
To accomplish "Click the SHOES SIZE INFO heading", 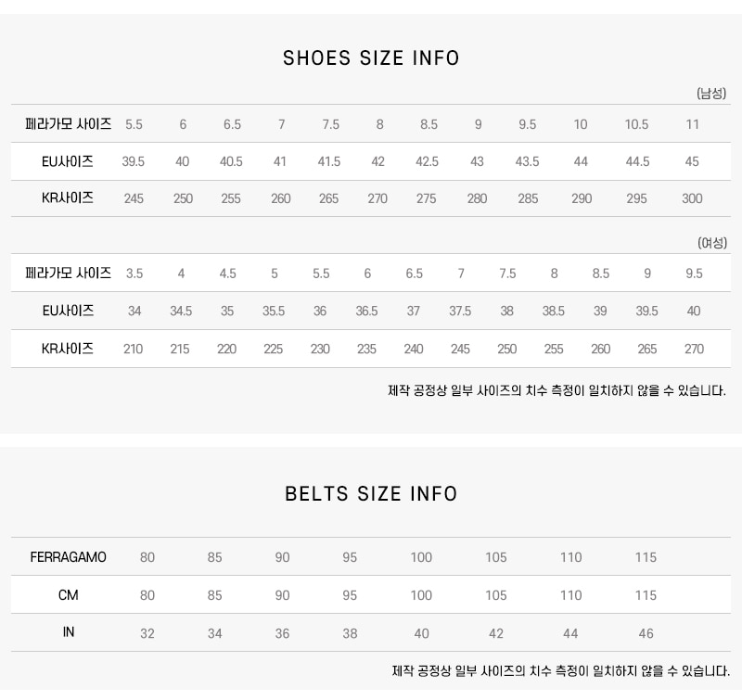I will [x=371, y=58].
